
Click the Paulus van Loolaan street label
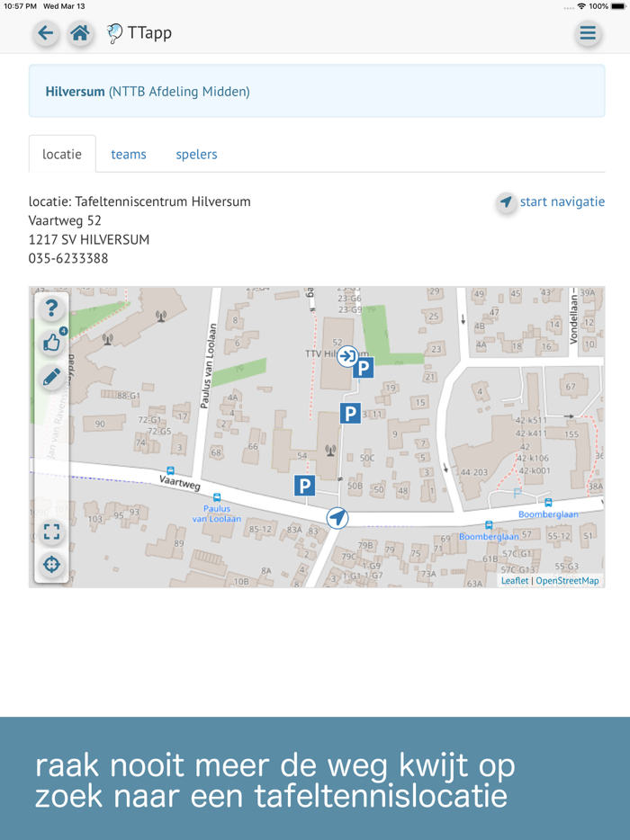coord(208,366)
